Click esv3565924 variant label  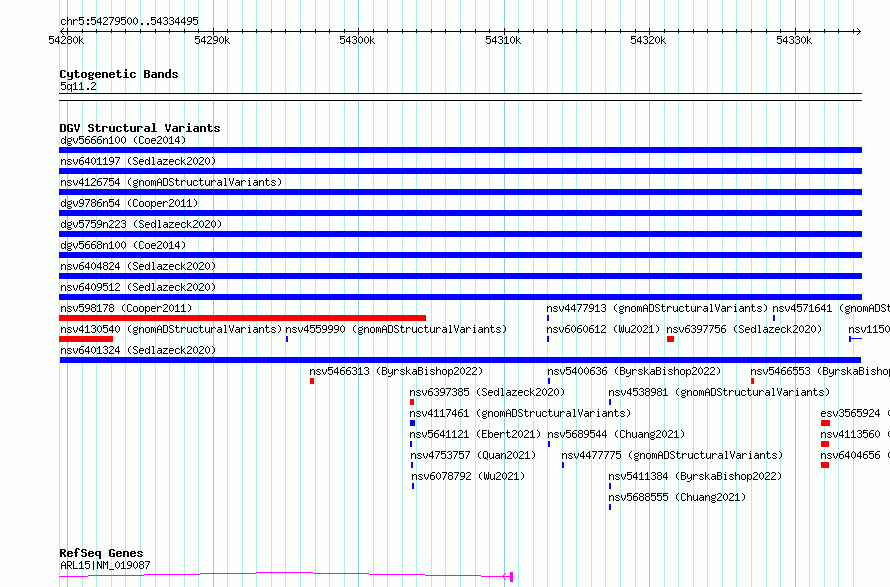point(855,413)
